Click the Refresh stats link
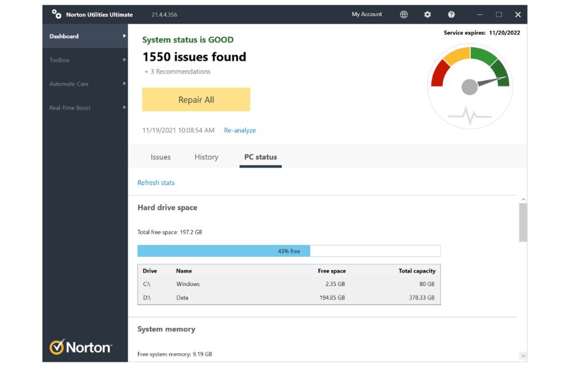The image size is (588, 365). pyautogui.click(x=156, y=182)
